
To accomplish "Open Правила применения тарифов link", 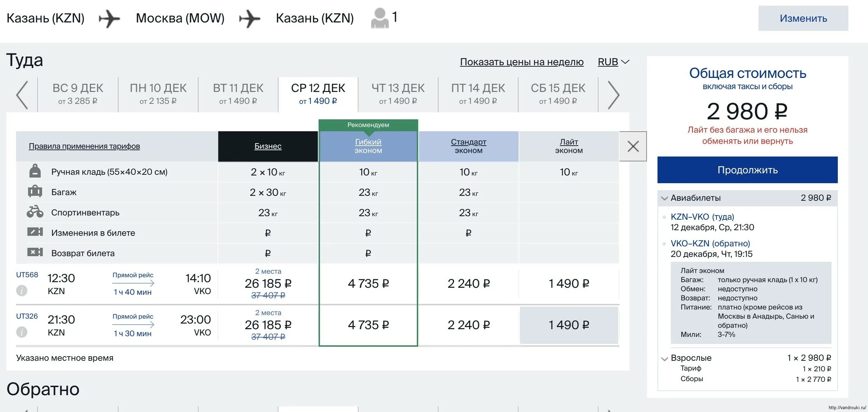I will click(x=84, y=146).
